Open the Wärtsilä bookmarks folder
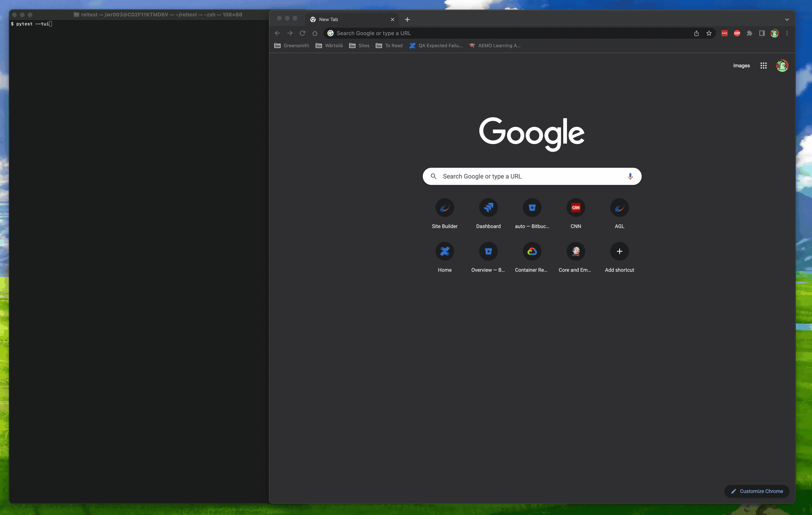812x515 pixels. 329,45
